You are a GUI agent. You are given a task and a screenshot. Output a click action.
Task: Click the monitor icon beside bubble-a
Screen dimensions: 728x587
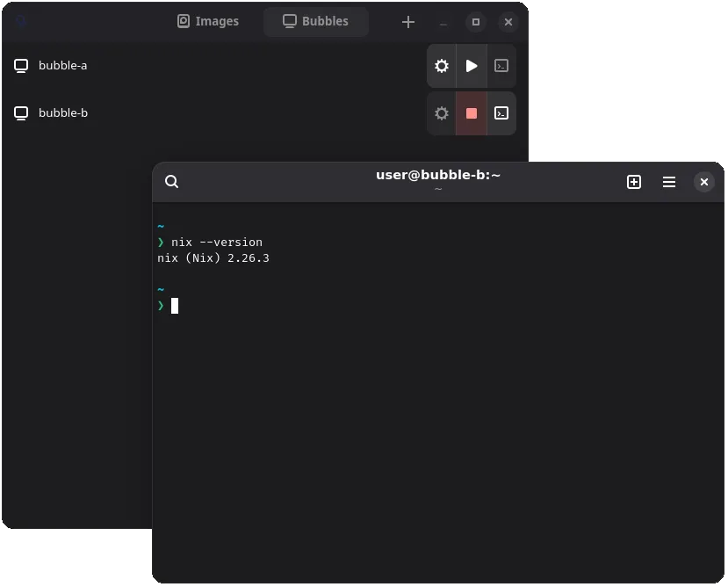[x=21, y=66]
